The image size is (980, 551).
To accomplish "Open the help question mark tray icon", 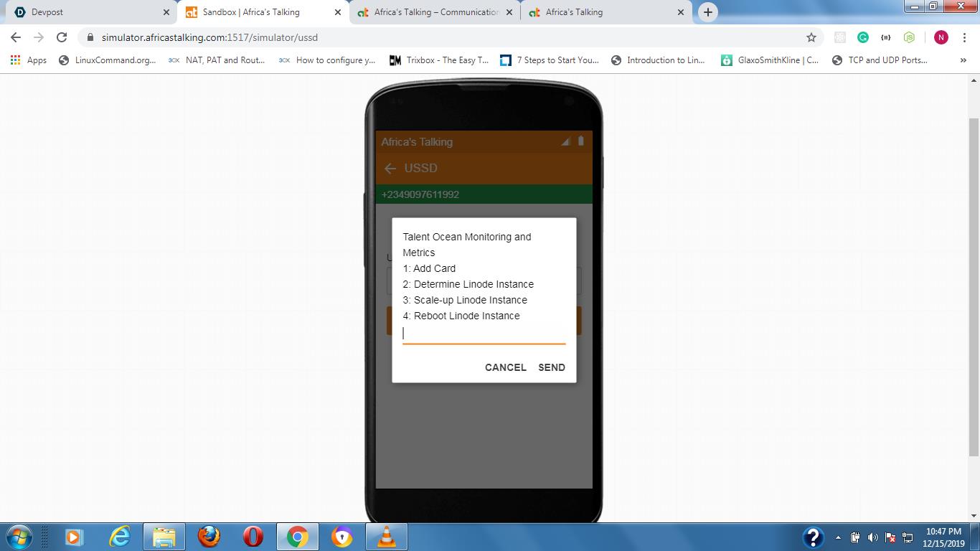I will (813, 537).
